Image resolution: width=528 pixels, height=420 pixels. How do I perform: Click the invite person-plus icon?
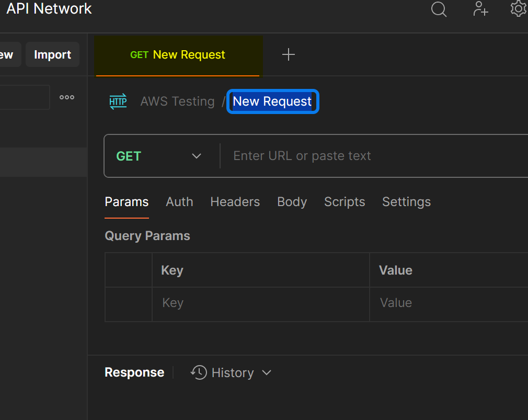[480, 9]
